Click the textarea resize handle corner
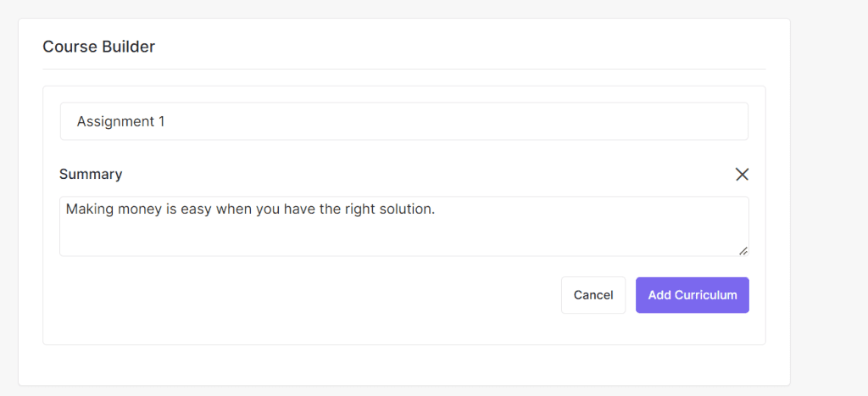Screen dimensions: 868x396 [x=743, y=250]
